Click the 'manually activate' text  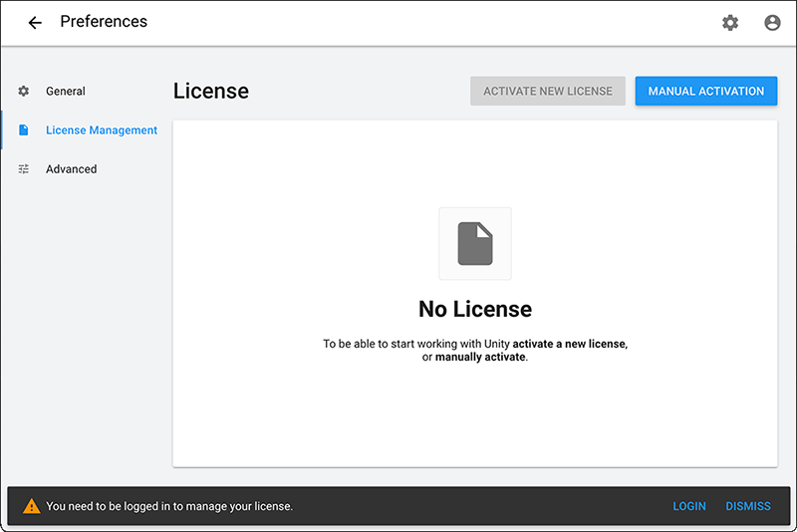click(x=480, y=358)
